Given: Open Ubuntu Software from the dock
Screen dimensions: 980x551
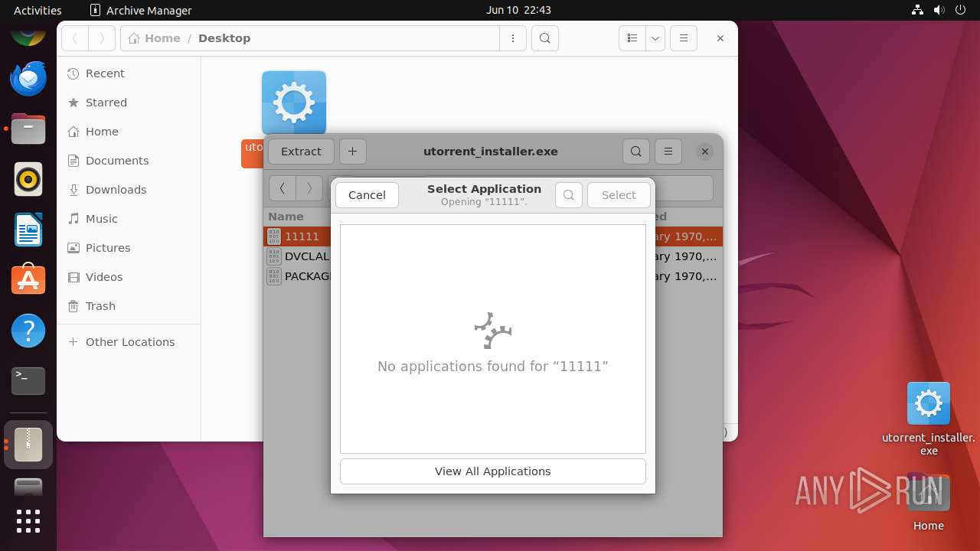Looking at the screenshot, I should (x=28, y=280).
